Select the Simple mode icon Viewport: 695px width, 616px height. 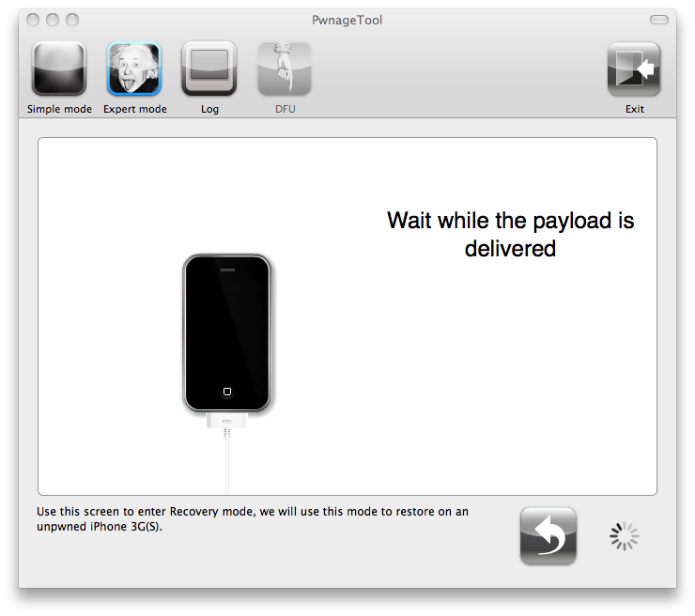pos(58,69)
